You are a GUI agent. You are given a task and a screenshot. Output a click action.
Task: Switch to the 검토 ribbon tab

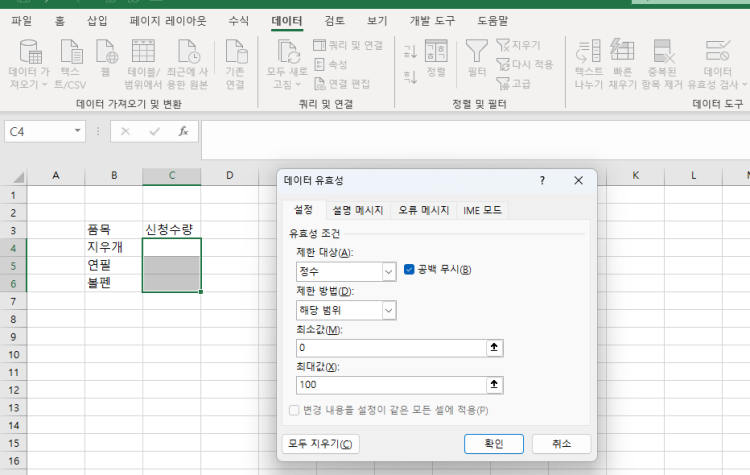(x=334, y=21)
